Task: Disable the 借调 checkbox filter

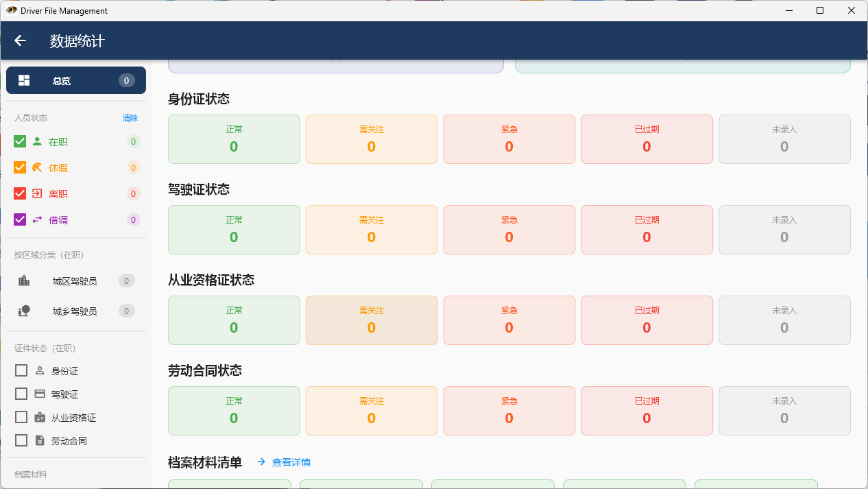Action: tap(20, 220)
